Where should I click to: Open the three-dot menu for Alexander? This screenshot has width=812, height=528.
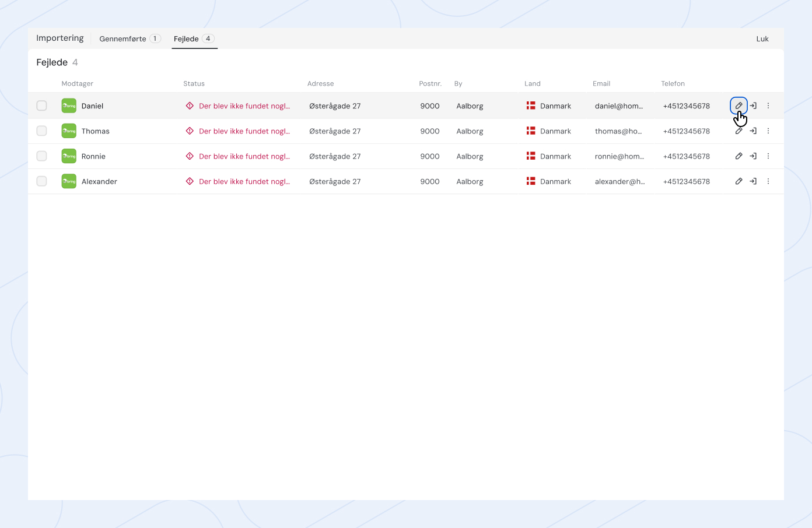pyautogui.click(x=768, y=181)
